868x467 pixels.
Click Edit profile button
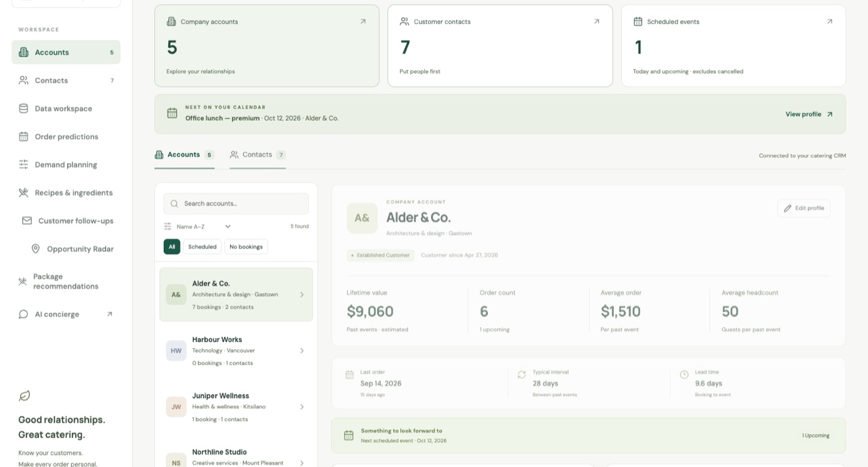click(804, 208)
